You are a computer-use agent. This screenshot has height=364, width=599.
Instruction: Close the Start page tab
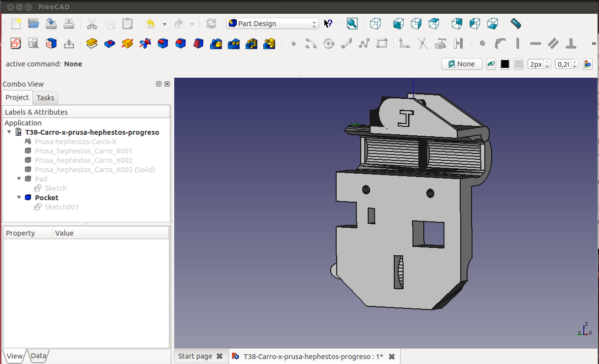tap(220, 356)
